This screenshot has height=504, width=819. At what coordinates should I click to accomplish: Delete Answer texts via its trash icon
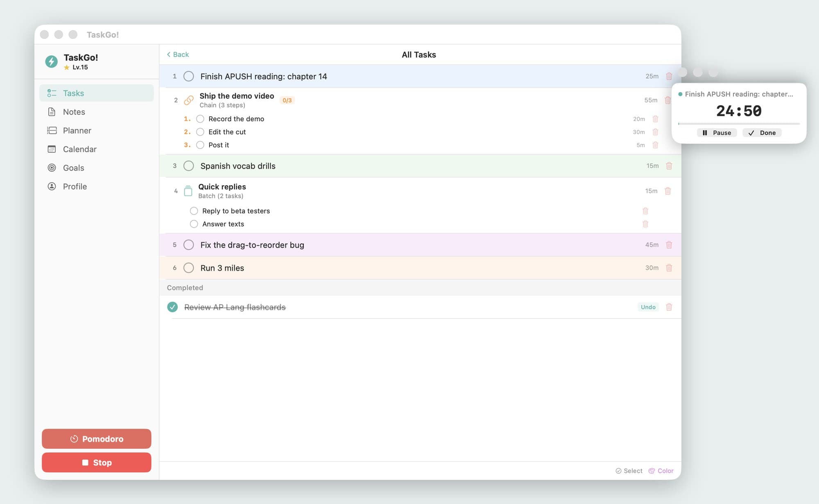pos(645,224)
